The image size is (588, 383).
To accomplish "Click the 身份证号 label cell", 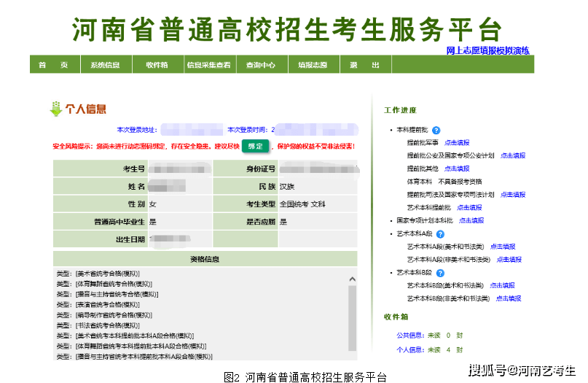I will click(246, 169).
